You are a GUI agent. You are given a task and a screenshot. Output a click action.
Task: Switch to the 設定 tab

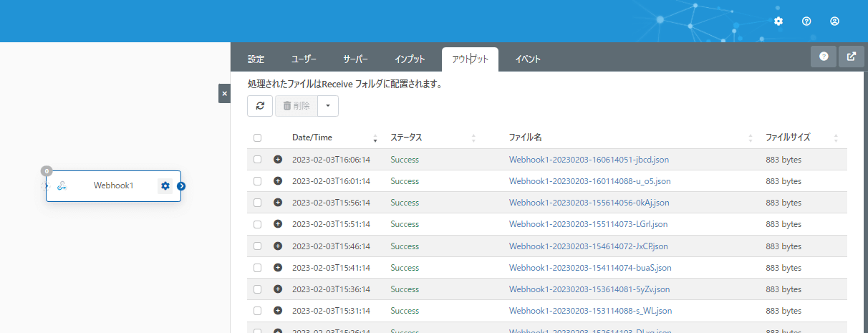[256, 59]
